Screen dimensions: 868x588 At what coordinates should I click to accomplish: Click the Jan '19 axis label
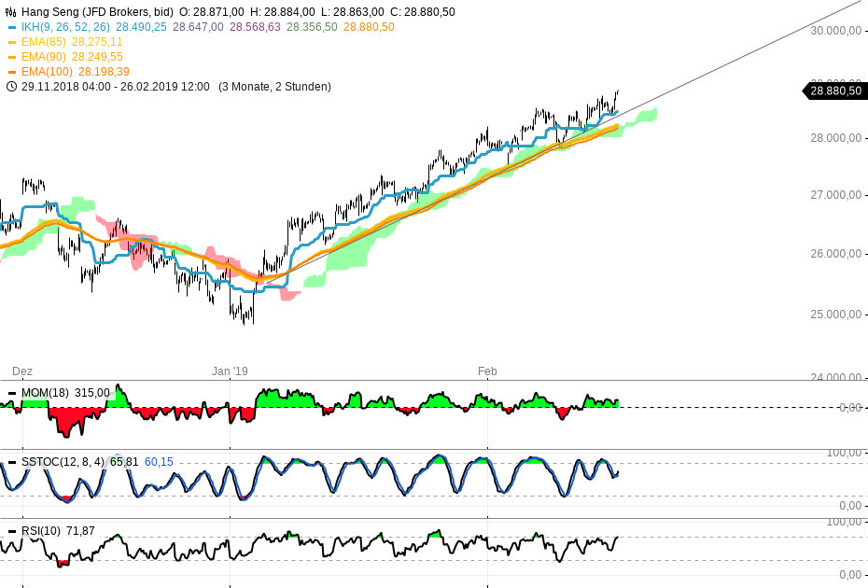230,371
